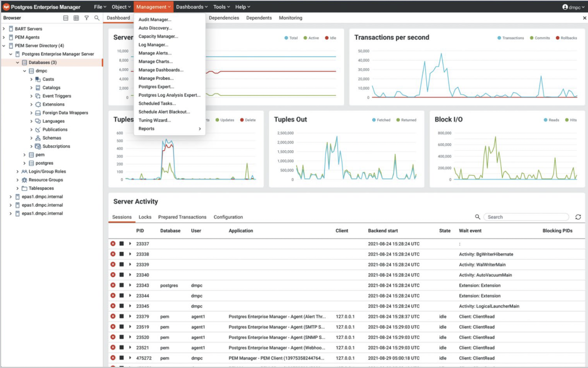Cancel active query for PID 23379

[x=122, y=317]
